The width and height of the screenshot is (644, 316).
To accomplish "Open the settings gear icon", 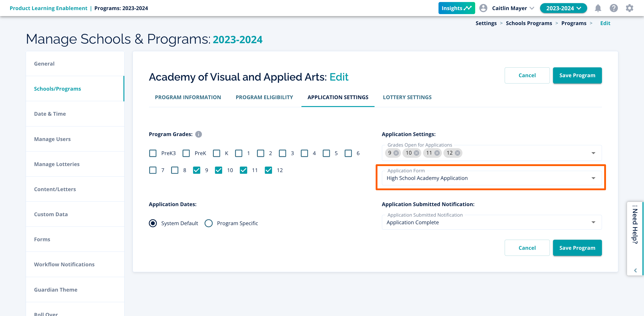I will coord(629,8).
